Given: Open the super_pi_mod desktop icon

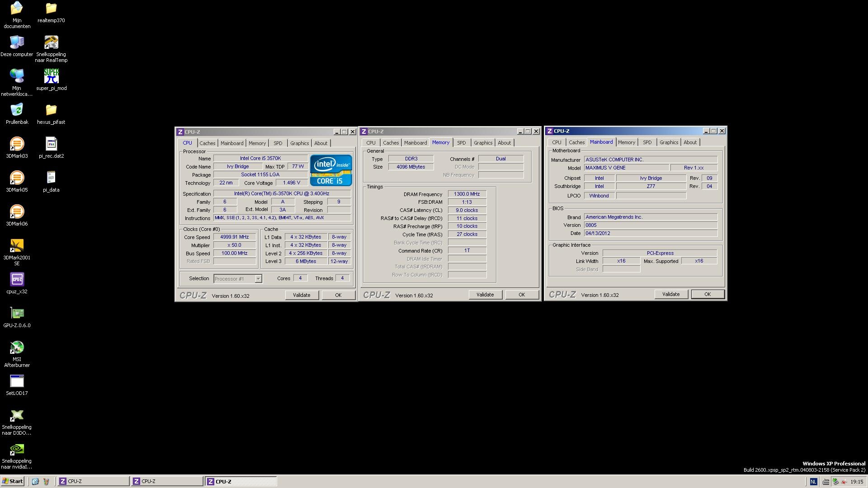Looking at the screenshot, I should (x=51, y=77).
